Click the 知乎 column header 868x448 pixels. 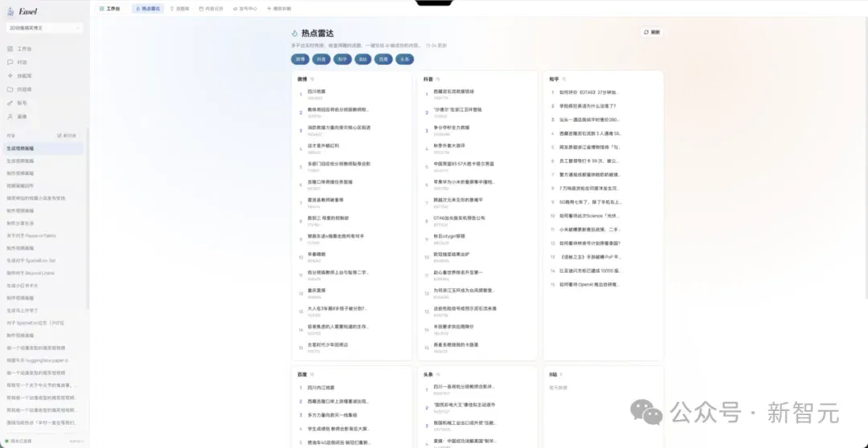554,79
